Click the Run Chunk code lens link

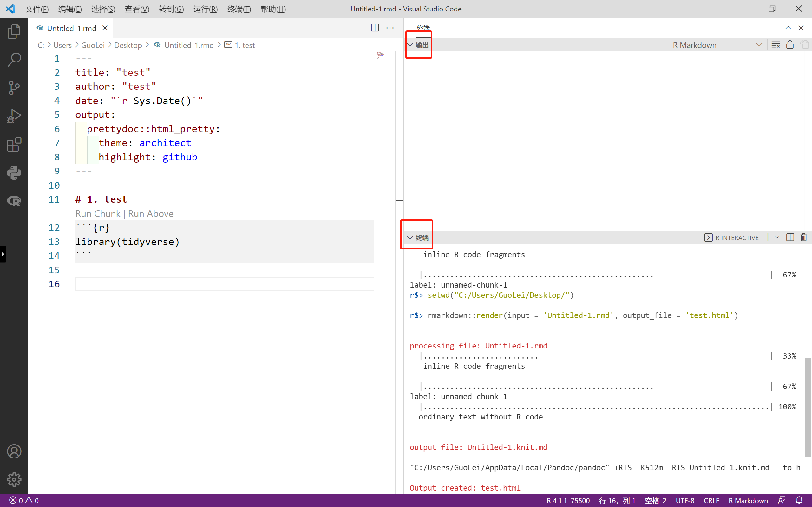(x=98, y=214)
